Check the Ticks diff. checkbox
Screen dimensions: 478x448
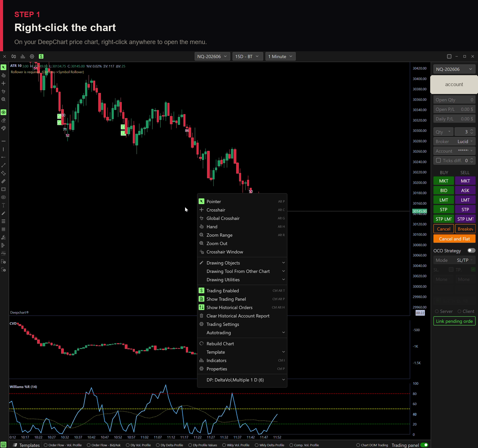(438, 160)
